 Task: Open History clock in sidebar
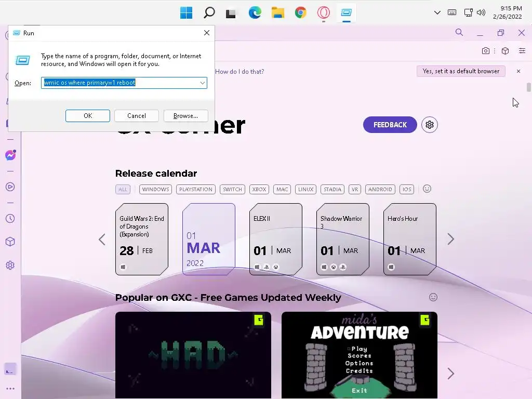point(10,219)
